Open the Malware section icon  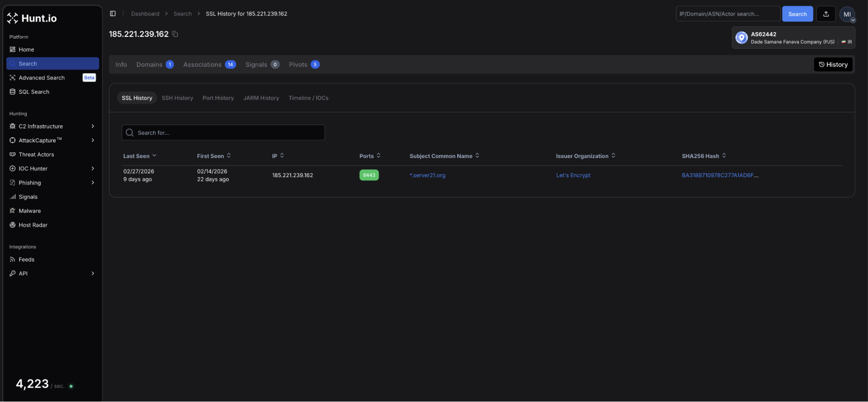(x=13, y=211)
